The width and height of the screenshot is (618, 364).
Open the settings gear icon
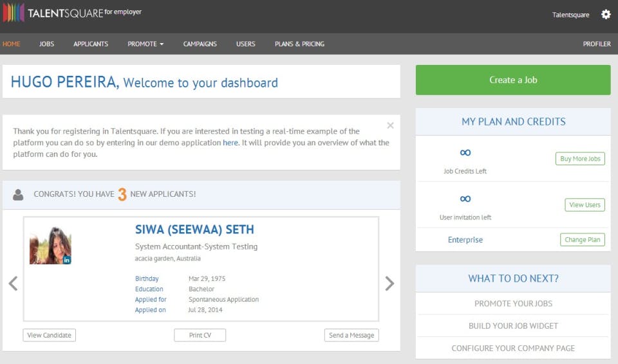point(606,14)
